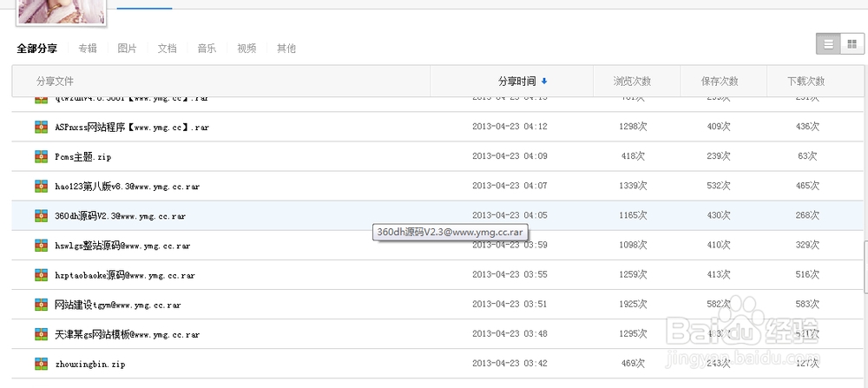Click the hswlgs整站源码 file icon

click(41, 246)
